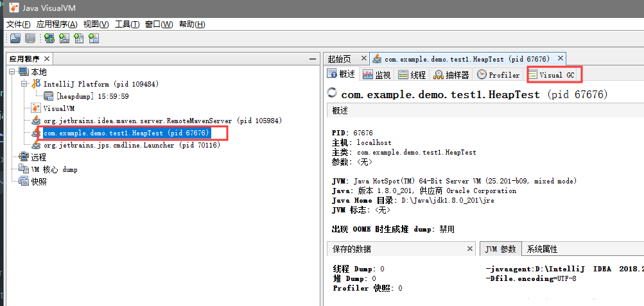The width and height of the screenshot is (644, 306).
Task: Click the Add JMX Connection toolbar icon
Action: point(64,38)
